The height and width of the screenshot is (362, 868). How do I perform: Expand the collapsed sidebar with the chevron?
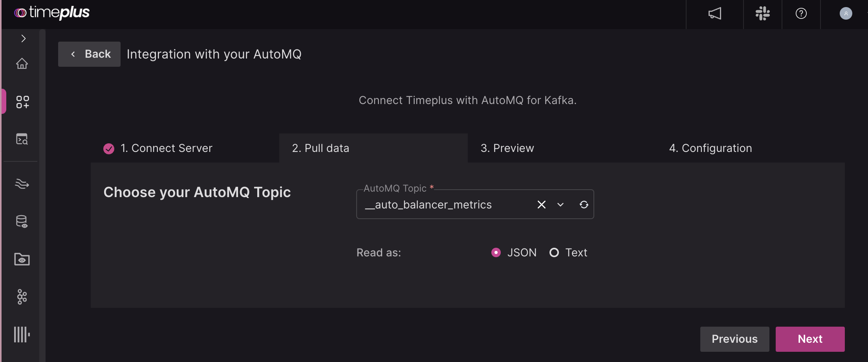(23, 38)
